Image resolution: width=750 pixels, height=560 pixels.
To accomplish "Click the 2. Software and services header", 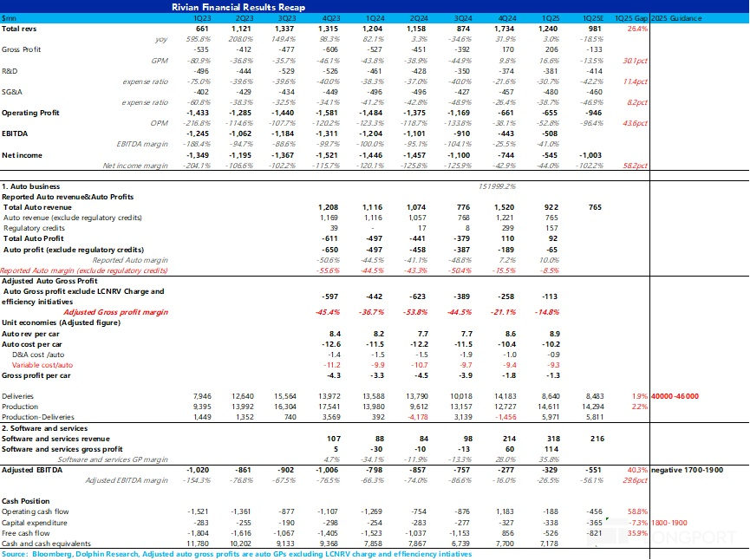I will pos(45,428).
